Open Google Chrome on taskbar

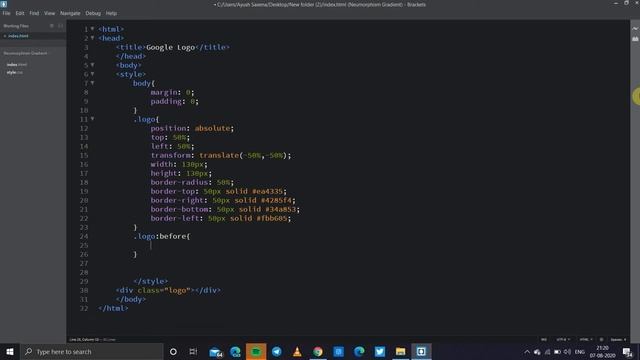click(318, 351)
